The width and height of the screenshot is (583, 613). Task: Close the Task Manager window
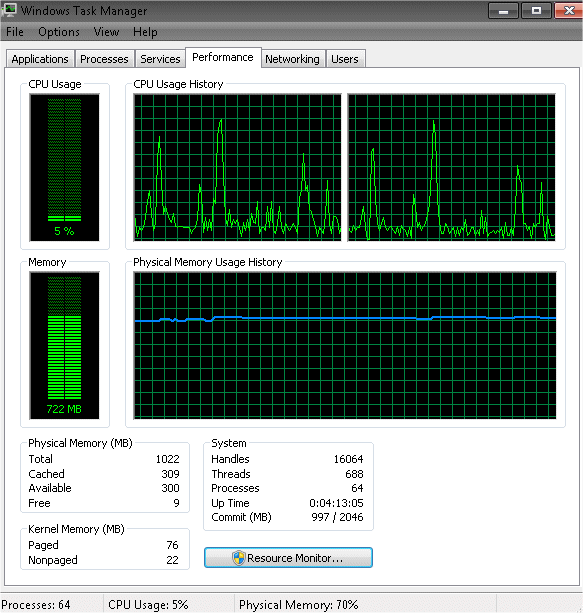569,11
